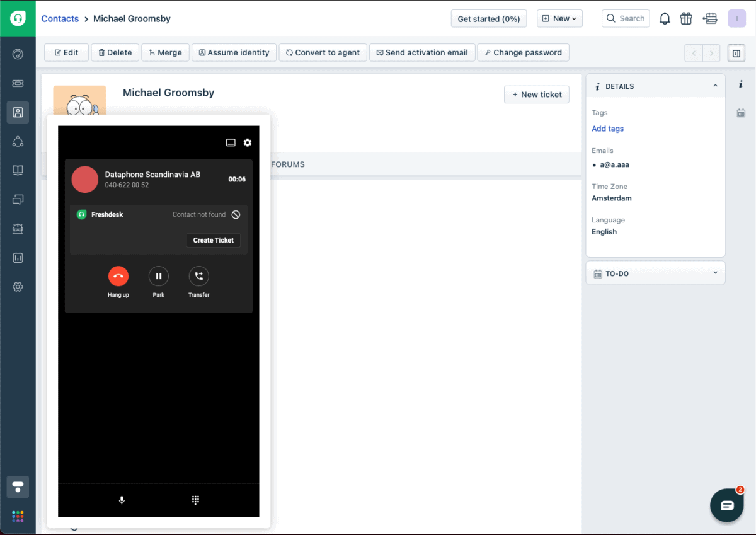Screen dimensions: 756x535
Task: Open the notifications bell
Action: coord(665,19)
